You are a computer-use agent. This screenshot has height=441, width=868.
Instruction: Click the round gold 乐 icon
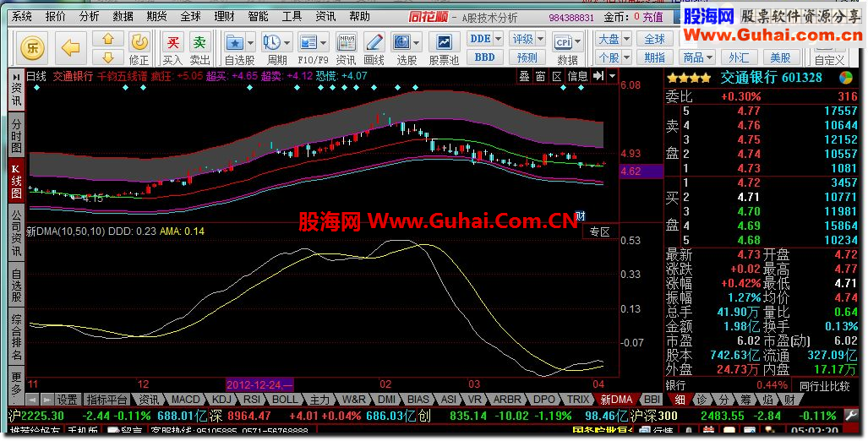(33, 48)
